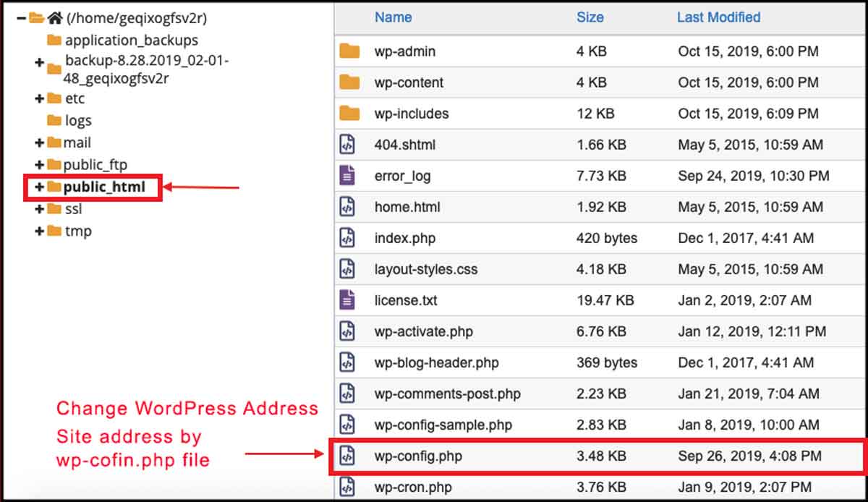Select the wp-includes folder name
The width and height of the screenshot is (868, 502).
(x=412, y=114)
